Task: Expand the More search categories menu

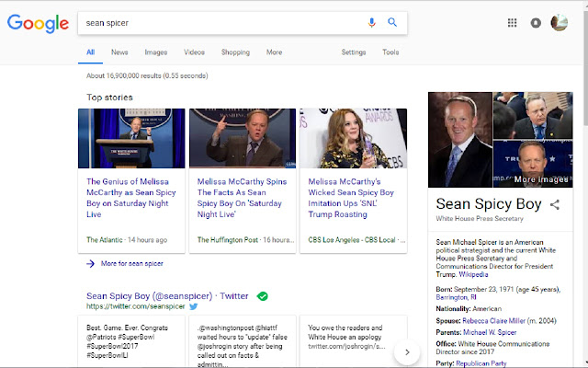Action: (x=274, y=52)
